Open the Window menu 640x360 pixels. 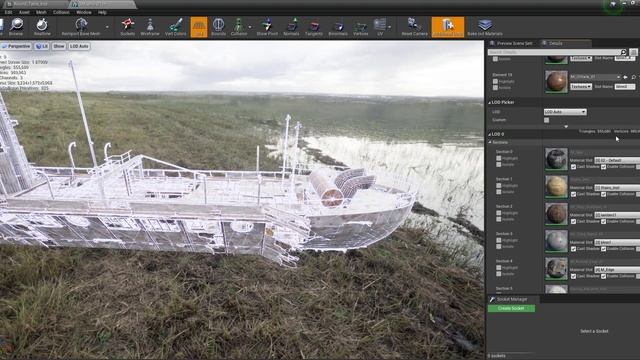click(x=84, y=12)
